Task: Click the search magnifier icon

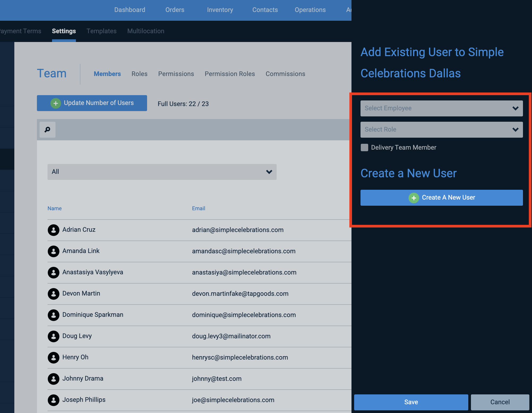Action: [48, 130]
